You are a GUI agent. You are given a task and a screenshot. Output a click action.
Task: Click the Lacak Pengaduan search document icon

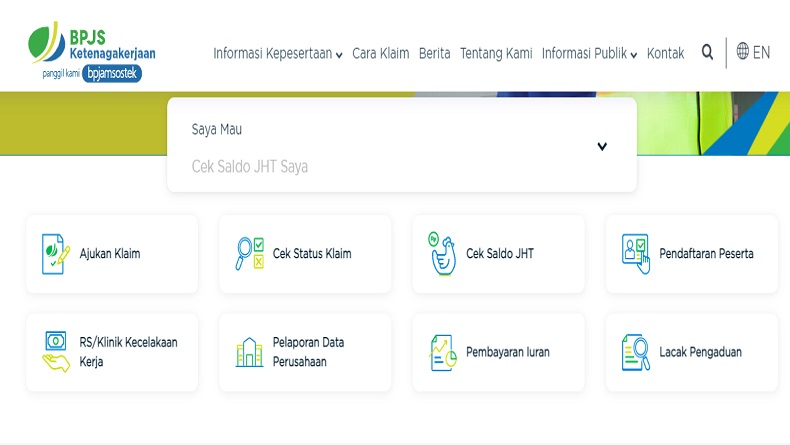635,352
